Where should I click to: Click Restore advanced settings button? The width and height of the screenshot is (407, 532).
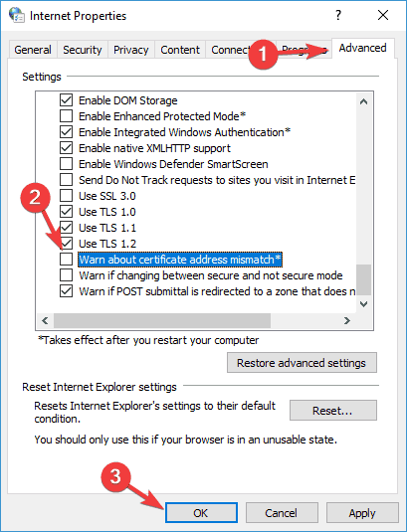pos(302,363)
